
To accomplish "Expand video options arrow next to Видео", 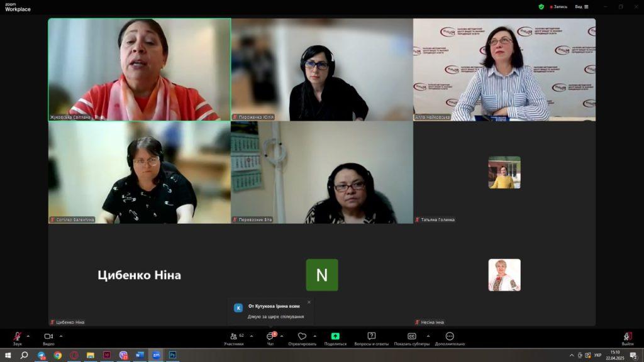I will tap(60, 336).
